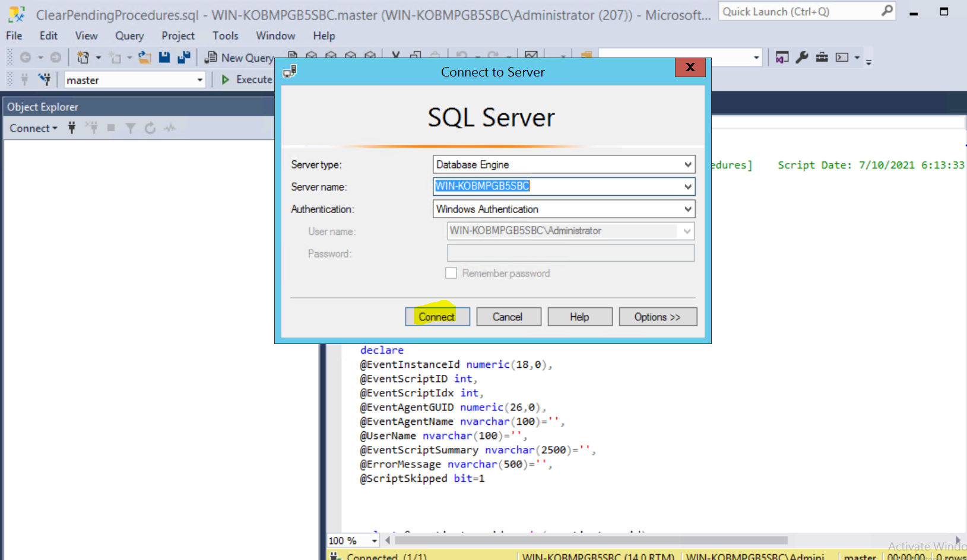
Task: Click the purple Visual Studio window icon
Action: pos(782,58)
